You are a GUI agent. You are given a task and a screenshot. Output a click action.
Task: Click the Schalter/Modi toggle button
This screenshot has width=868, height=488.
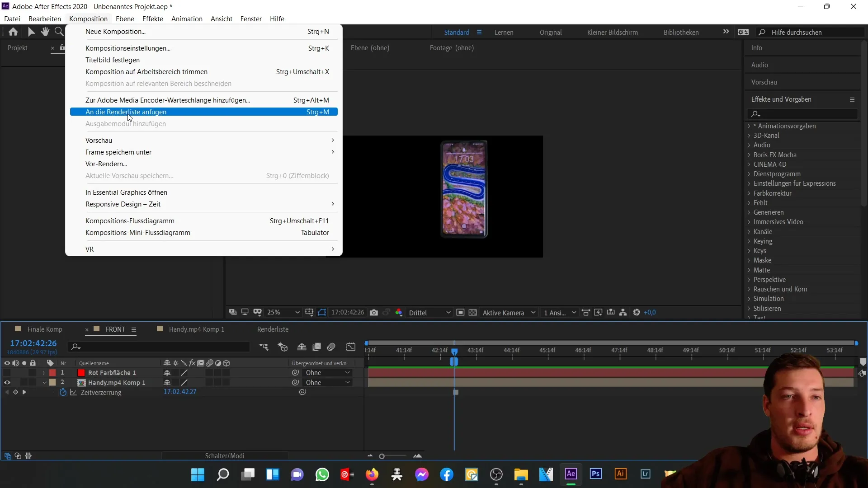coord(225,456)
